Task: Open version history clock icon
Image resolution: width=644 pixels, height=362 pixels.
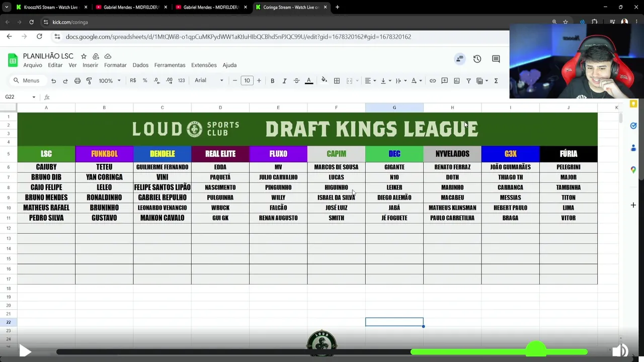Action: 477,59
